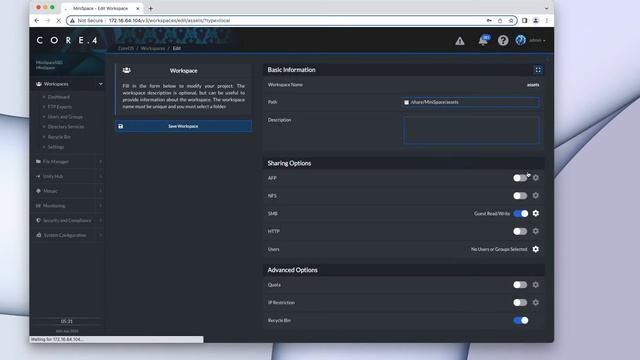Open the notifications bell icon
The height and width of the screenshot is (360, 640).
click(483, 40)
